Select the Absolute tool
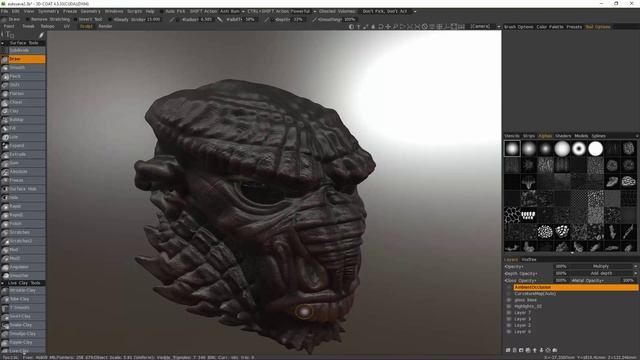Image resolution: width=640 pixels, height=360 pixels. click(x=23, y=172)
